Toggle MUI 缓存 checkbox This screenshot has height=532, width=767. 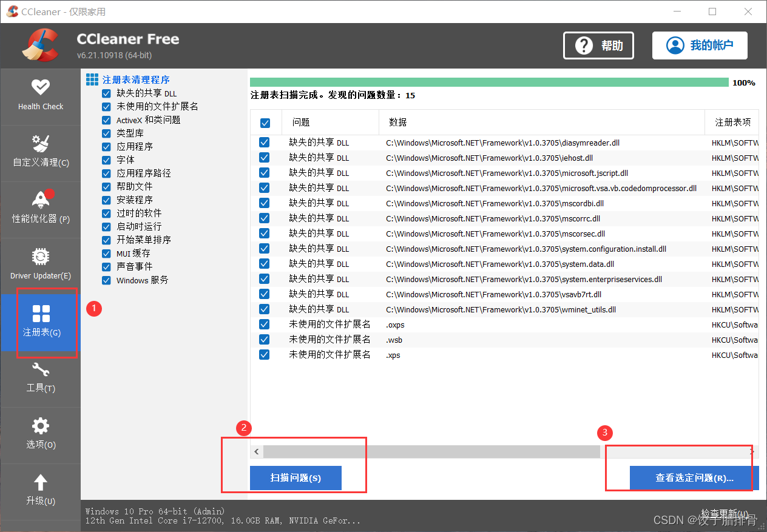(106, 254)
